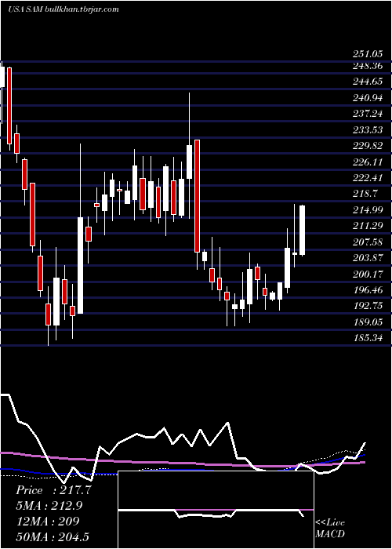Click the 214.99 price axis label
Image resolution: width=392 pixels, height=549 pixels.
coord(367,209)
